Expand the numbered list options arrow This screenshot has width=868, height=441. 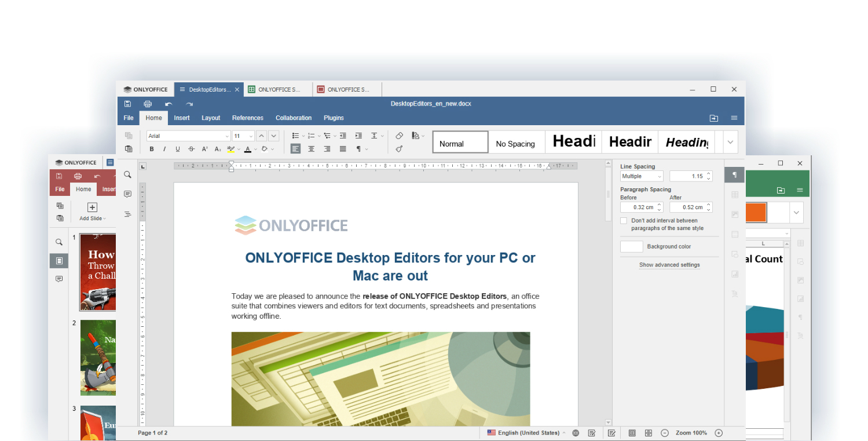[x=319, y=136]
